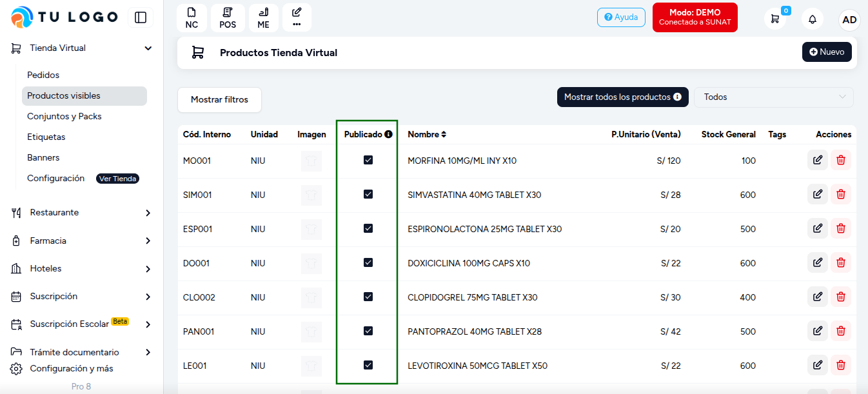Toggle Publicado checkbox for LEVOTIROXINA 50MCG
This screenshot has height=394, width=868.
tap(368, 365)
